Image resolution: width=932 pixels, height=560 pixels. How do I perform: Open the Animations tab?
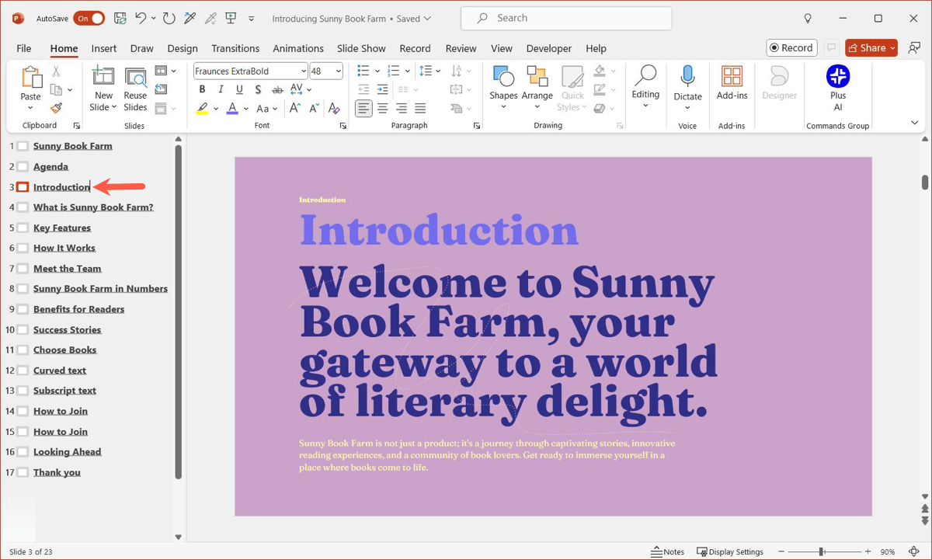click(x=298, y=48)
